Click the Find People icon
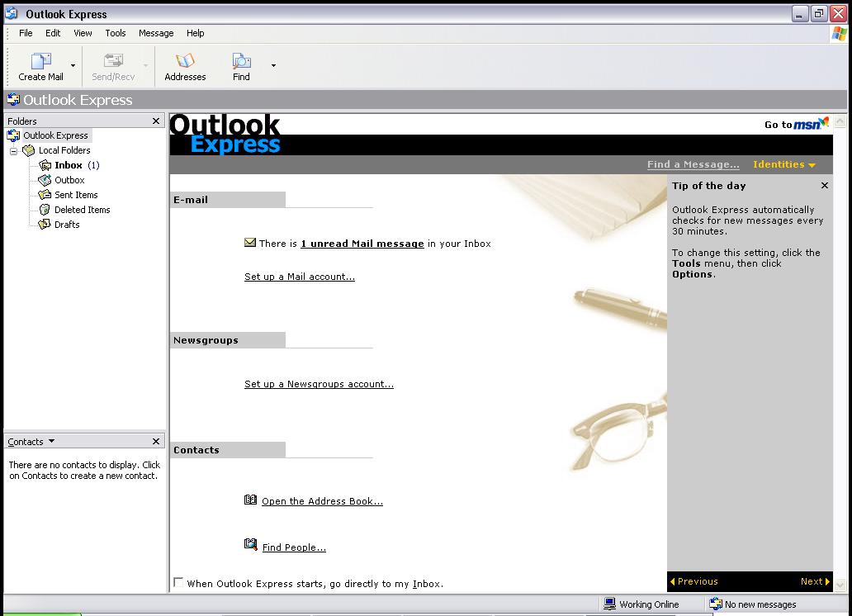 click(x=250, y=544)
